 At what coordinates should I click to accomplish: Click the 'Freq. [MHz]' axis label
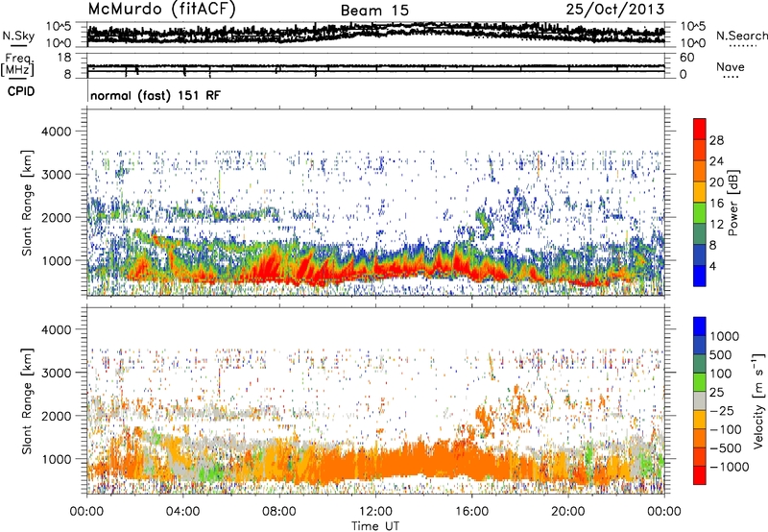17,64
